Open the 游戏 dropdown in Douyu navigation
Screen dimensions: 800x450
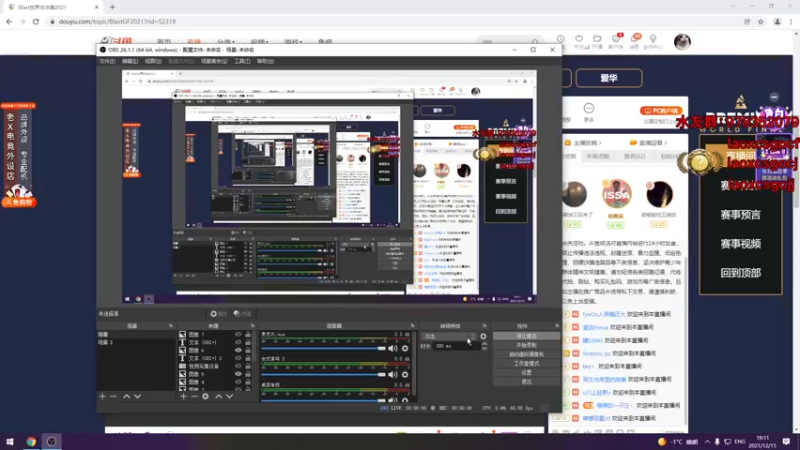coord(293,41)
